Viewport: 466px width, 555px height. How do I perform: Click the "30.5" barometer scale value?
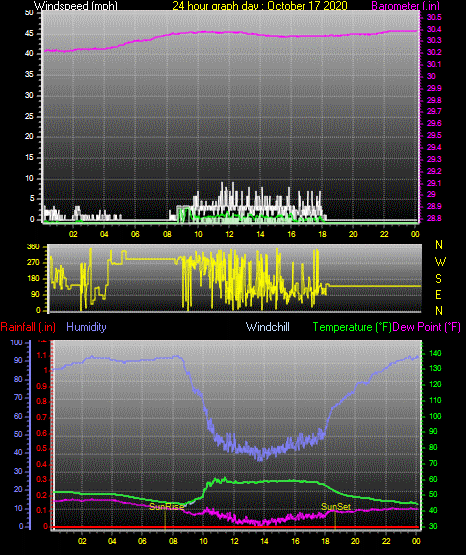point(434,17)
